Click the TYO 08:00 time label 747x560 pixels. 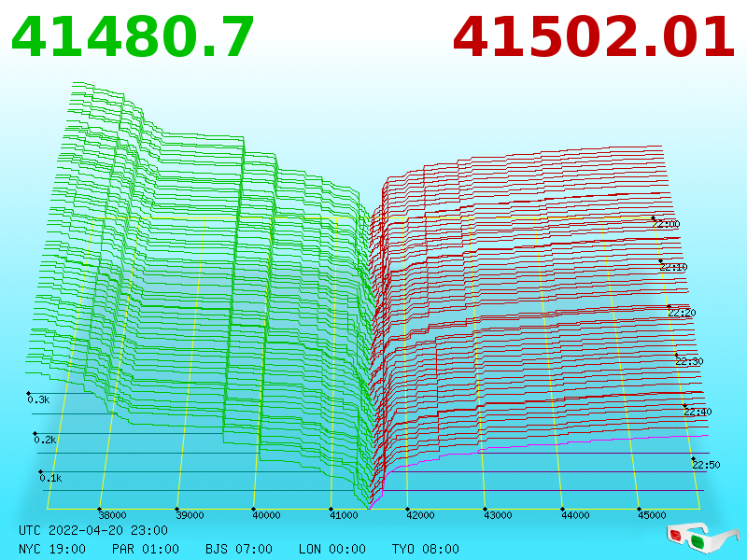click(426, 549)
